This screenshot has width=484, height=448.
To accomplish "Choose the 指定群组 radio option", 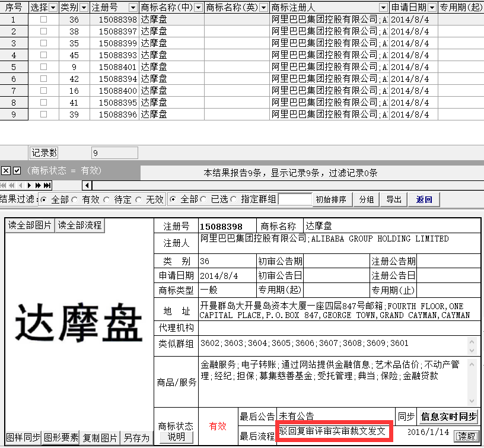I will 234,199.
